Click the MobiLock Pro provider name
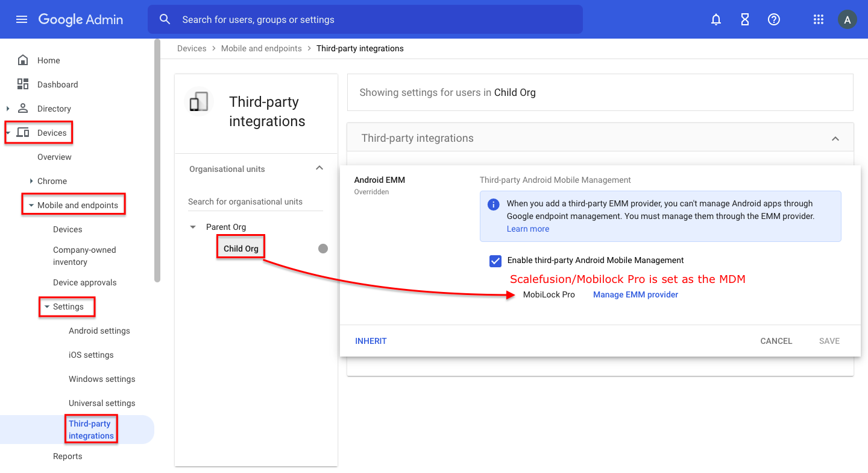The height and width of the screenshot is (473, 868). (549, 294)
